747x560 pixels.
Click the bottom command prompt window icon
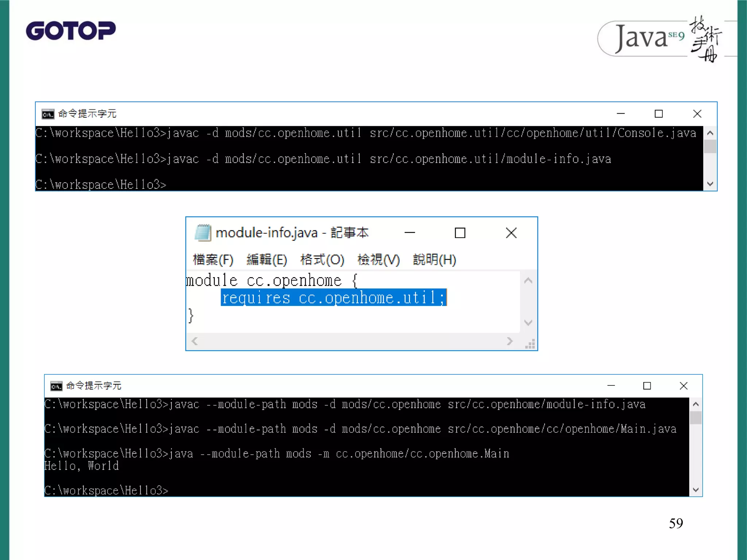click(56, 386)
